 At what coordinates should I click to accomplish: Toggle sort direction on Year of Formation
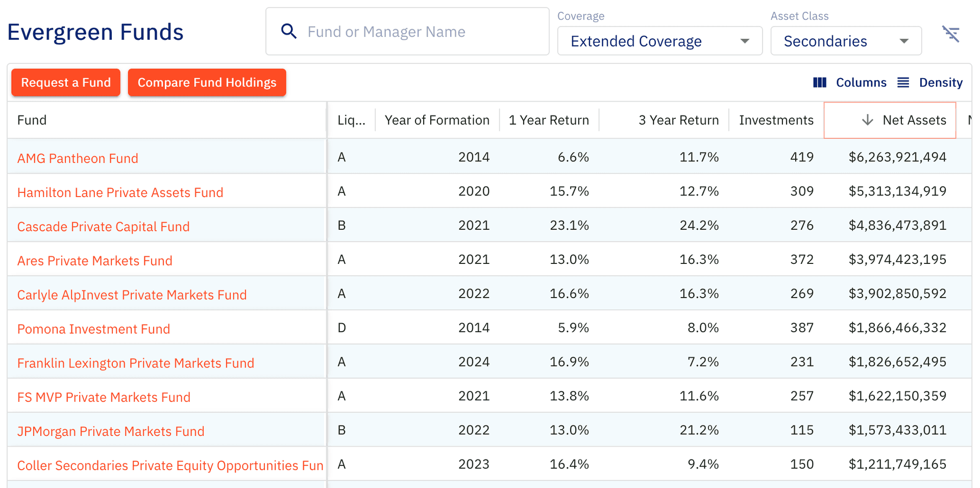click(x=437, y=120)
